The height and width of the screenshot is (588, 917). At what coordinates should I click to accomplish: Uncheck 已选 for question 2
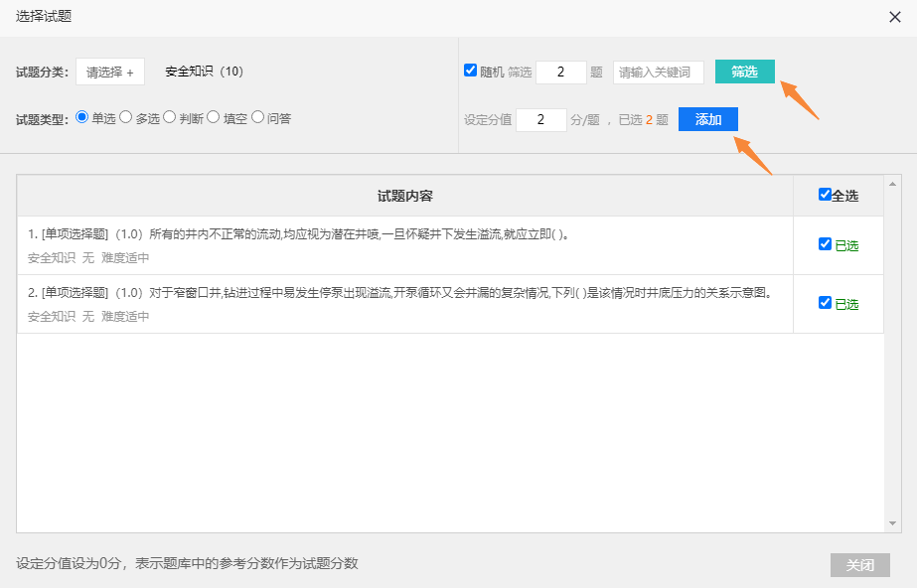tap(825, 303)
